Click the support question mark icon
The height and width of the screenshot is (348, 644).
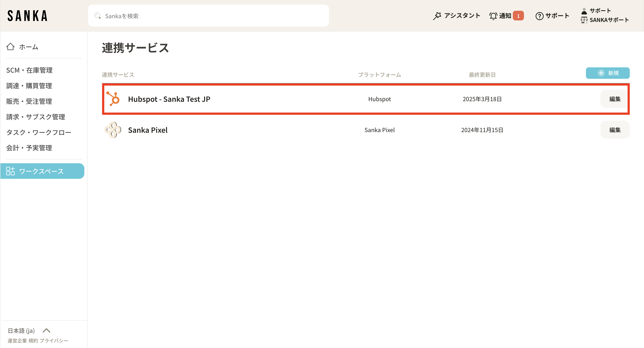(x=539, y=16)
